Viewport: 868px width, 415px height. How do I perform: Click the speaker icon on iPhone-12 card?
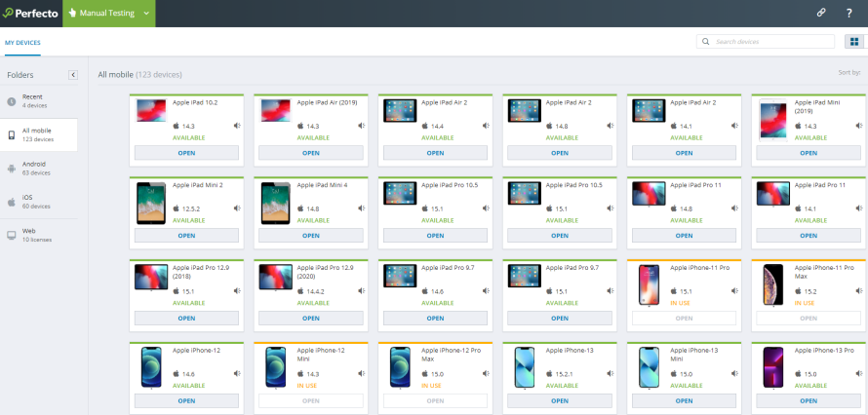point(237,373)
